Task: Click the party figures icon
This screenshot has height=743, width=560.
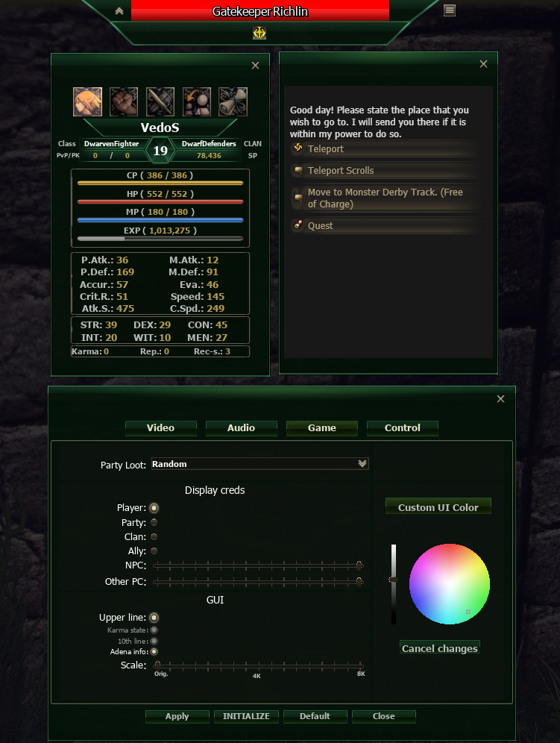Action: click(197, 101)
